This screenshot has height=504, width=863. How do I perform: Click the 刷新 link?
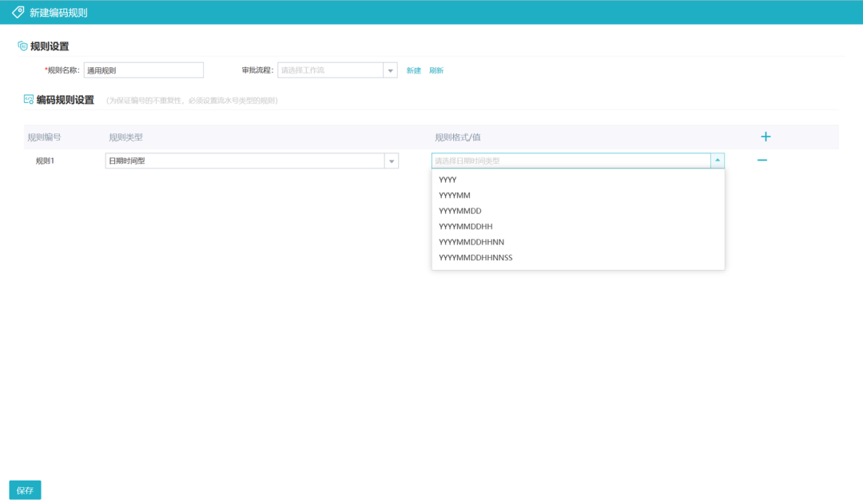coord(436,70)
